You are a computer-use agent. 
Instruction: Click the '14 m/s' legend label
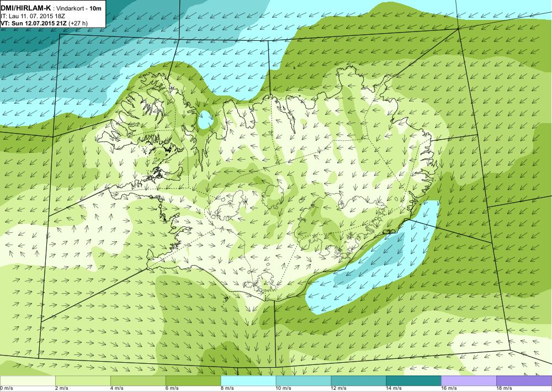click(x=394, y=389)
